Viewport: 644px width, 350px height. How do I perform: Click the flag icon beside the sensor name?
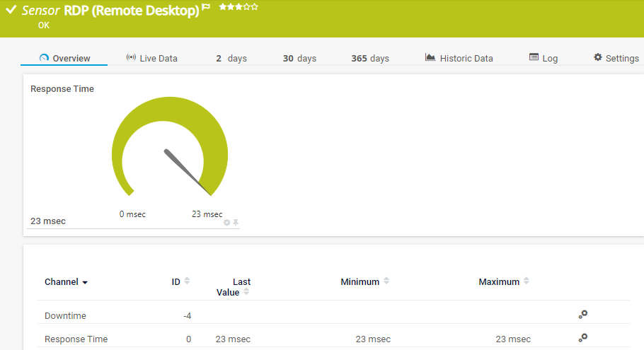(x=206, y=7)
